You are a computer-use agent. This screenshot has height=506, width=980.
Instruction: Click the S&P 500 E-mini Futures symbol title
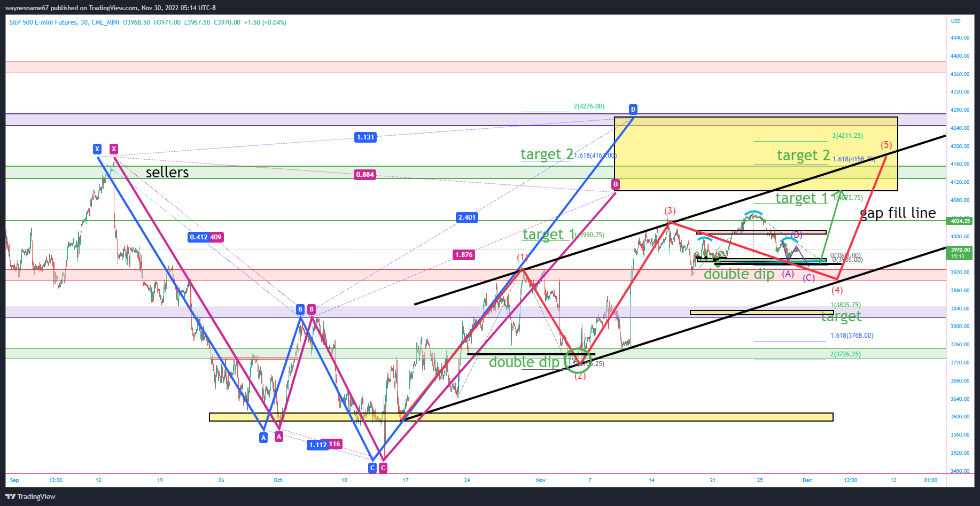pyautogui.click(x=64, y=22)
